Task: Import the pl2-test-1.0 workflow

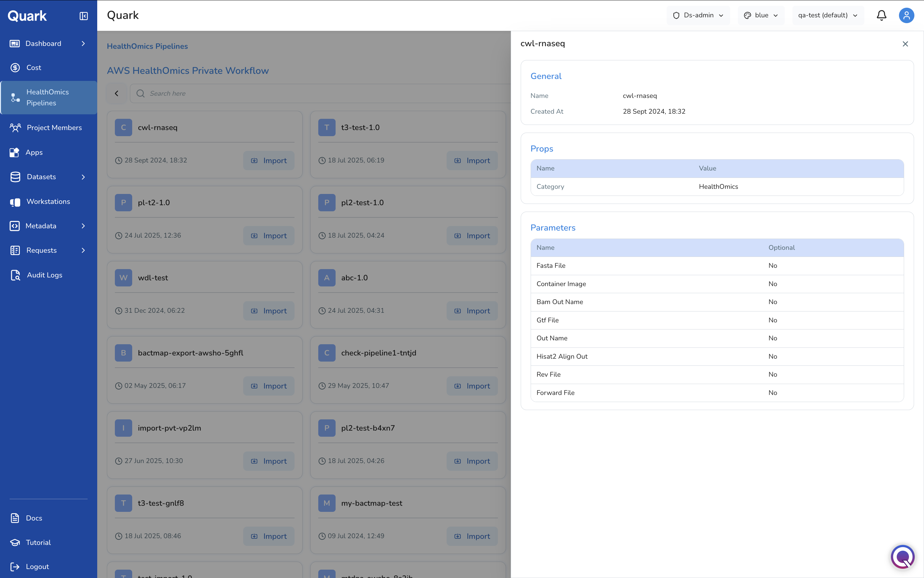Action: pos(472,236)
